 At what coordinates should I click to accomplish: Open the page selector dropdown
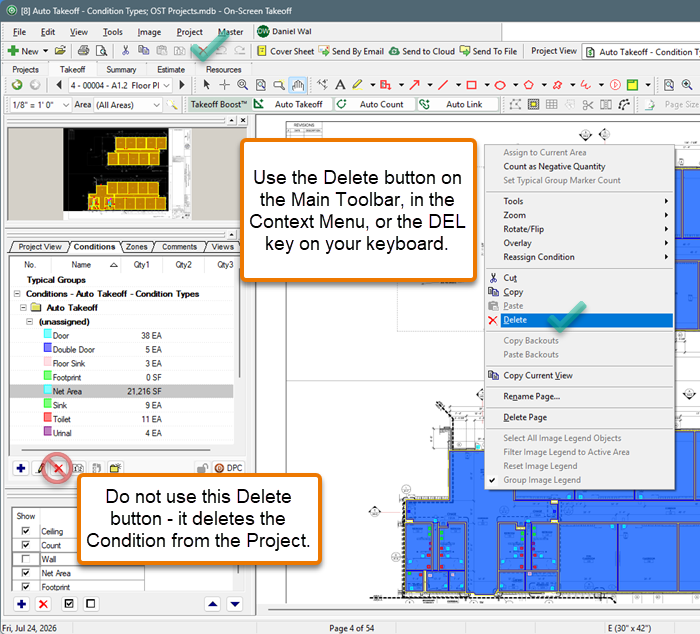point(167,85)
